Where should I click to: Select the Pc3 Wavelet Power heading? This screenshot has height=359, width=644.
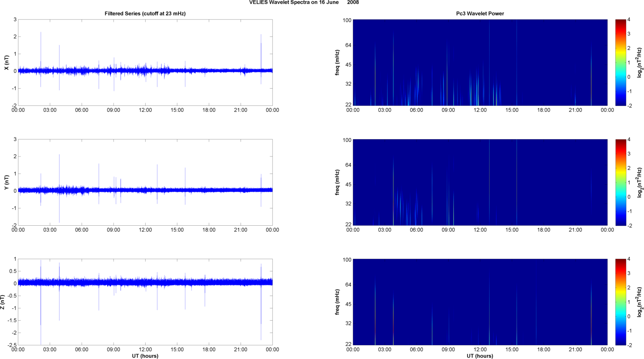point(480,13)
